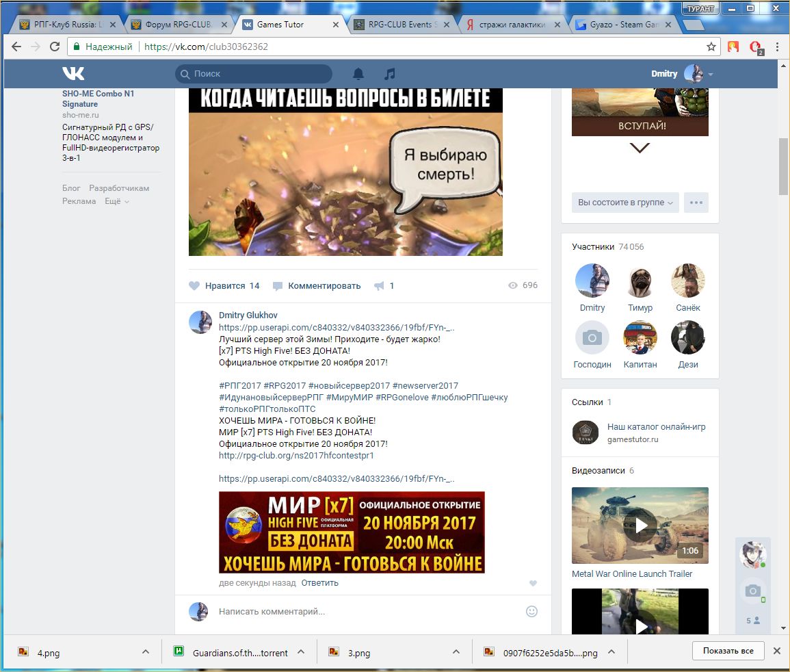The width and height of the screenshot is (790, 672).
Task: Click the secure lock Надежный indicator
Action: (103, 47)
